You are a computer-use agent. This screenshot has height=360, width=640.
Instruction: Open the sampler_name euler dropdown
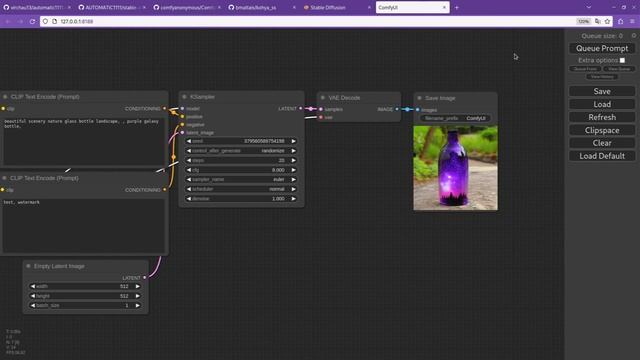(x=241, y=180)
